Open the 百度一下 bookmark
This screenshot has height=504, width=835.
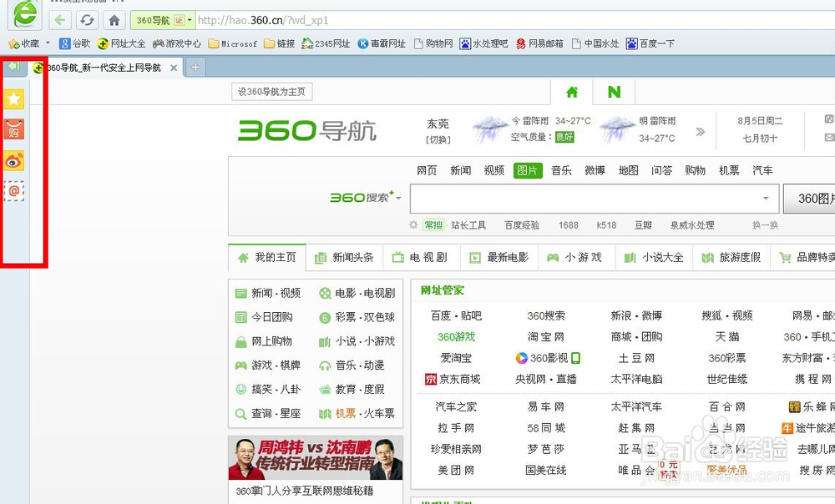click(x=650, y=43)
